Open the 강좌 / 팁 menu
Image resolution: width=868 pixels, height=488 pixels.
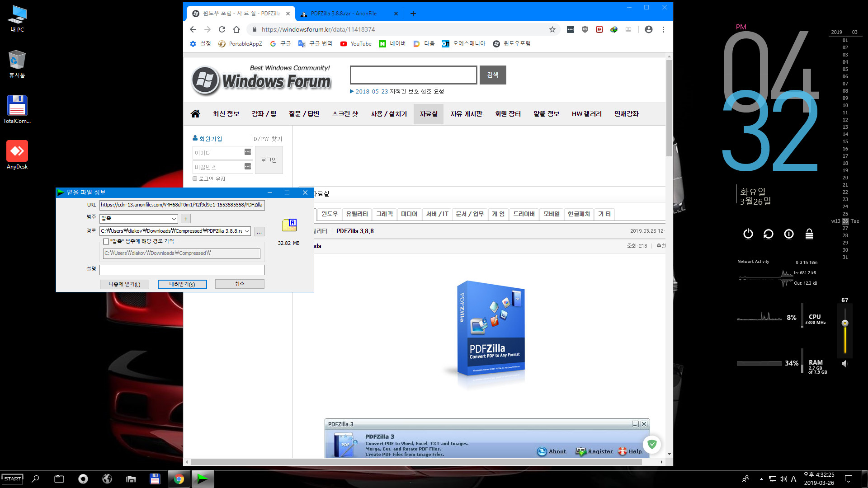click(x=264, y=114)
